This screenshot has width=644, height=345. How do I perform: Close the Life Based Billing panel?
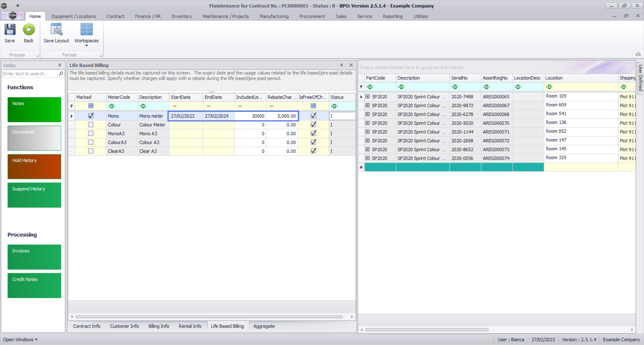pyautogui.click(x=351, y=65)
